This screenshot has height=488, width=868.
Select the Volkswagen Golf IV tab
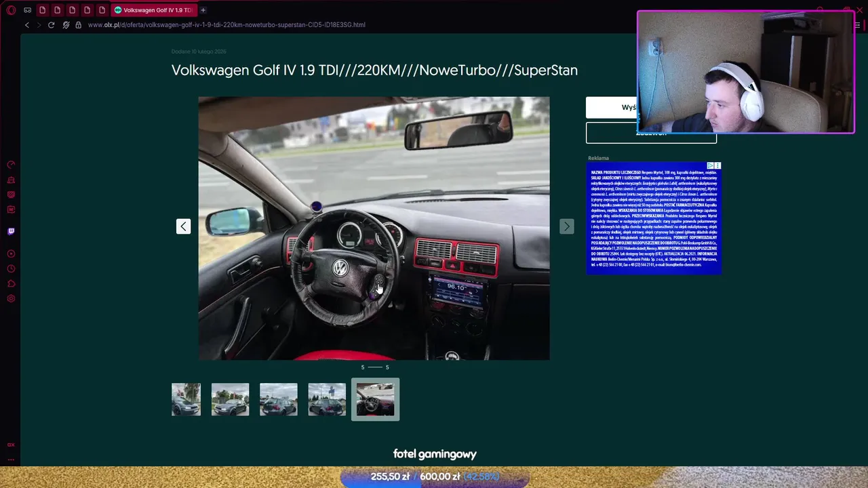click(153, 10)
